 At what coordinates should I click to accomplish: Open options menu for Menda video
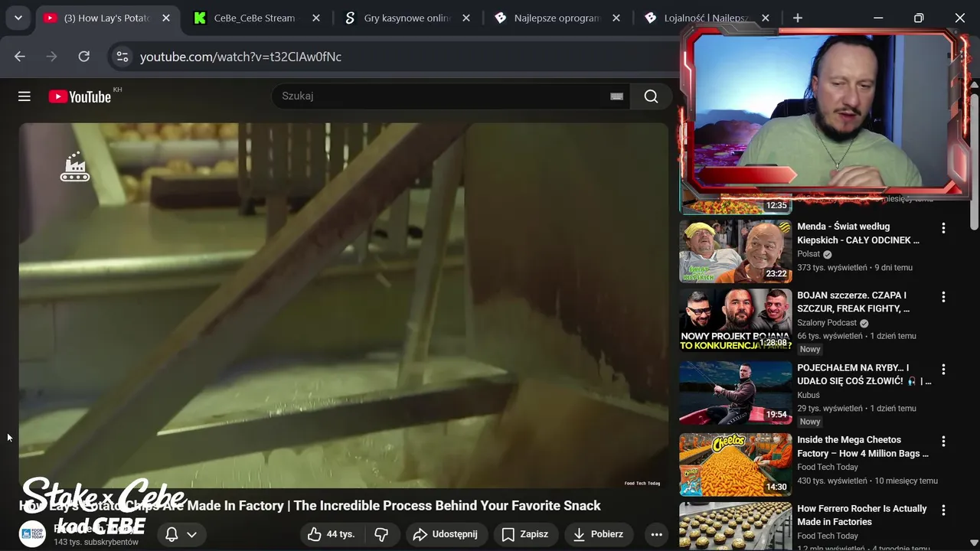(x=943, y=228)
